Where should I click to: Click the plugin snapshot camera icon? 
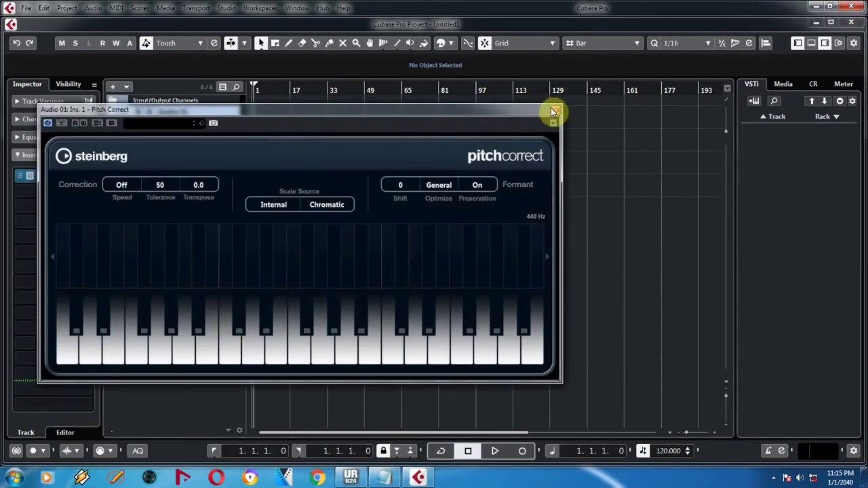click(x=213, y=123)
